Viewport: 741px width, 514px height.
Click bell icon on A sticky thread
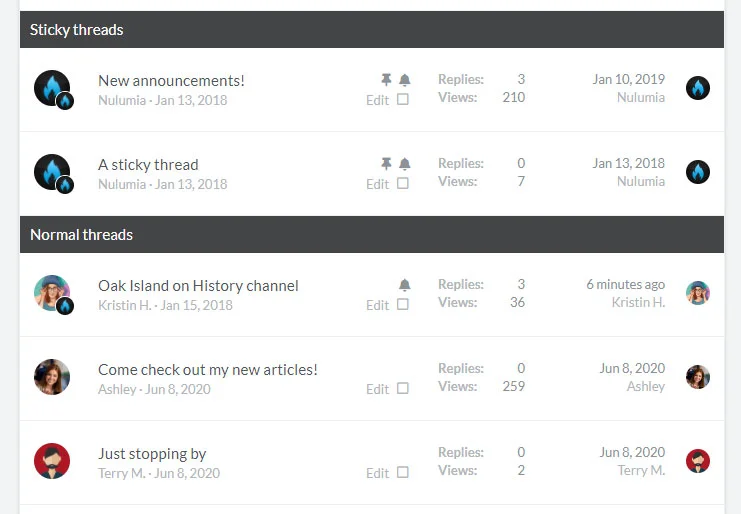point(405,164)
